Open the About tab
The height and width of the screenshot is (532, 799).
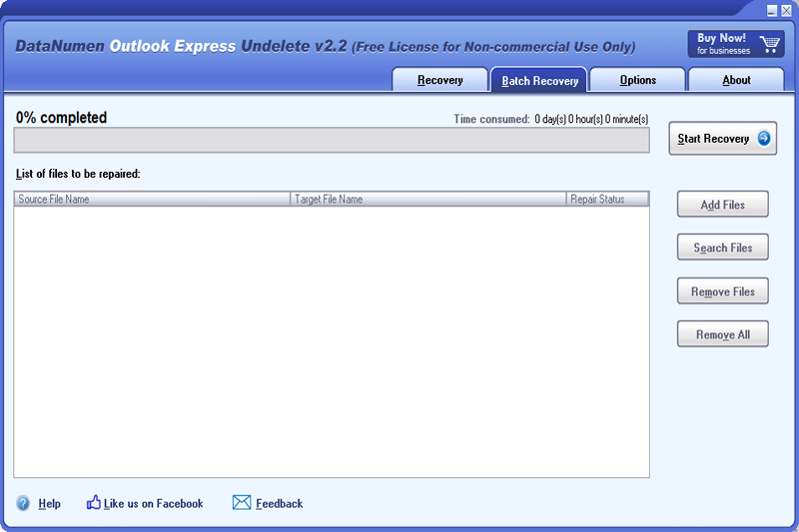tap(736, 80)
